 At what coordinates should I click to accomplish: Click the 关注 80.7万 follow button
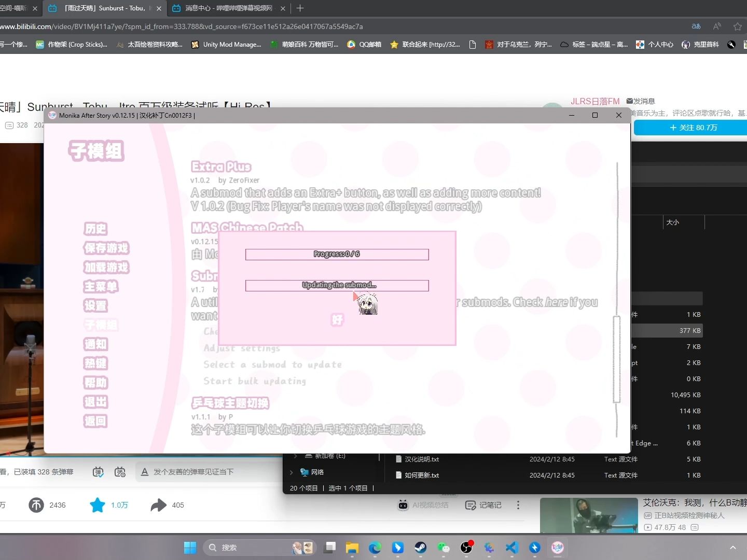[691, 128]
